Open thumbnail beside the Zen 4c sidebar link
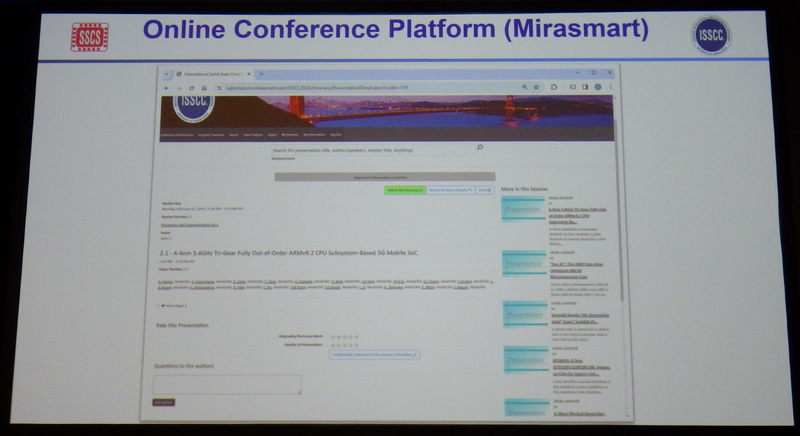This screenshot has width=800, height=436. tap(524, 263)
